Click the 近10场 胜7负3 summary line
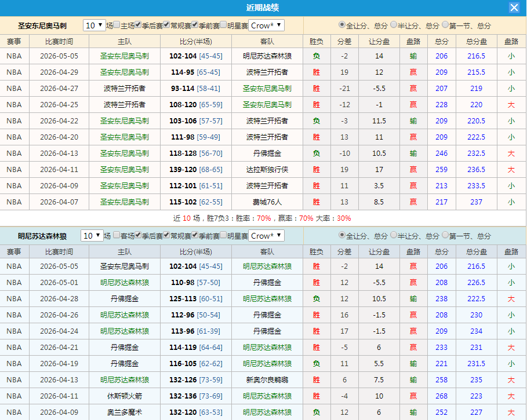Viewport: 527px width, 420px height. [x=262, y=218]
